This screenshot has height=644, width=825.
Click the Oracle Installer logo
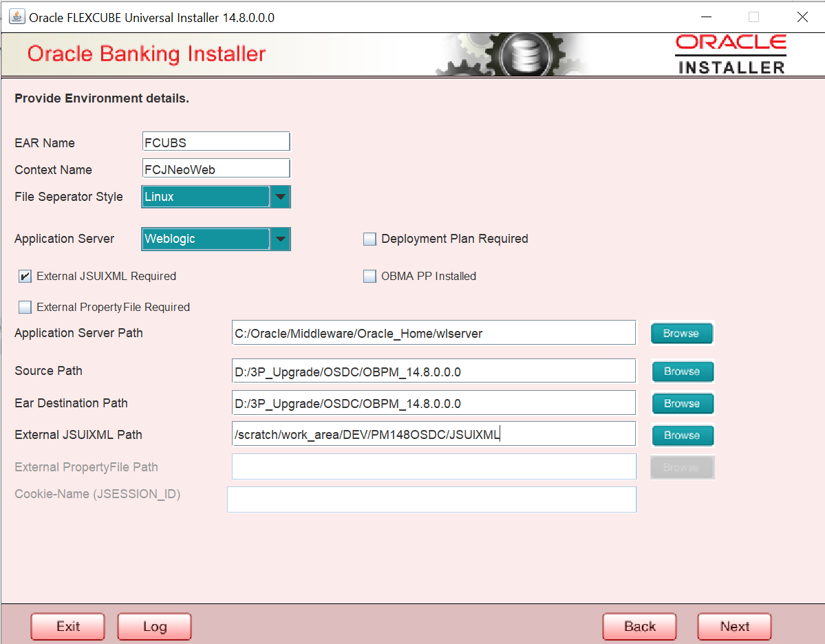tap(731, 54)
